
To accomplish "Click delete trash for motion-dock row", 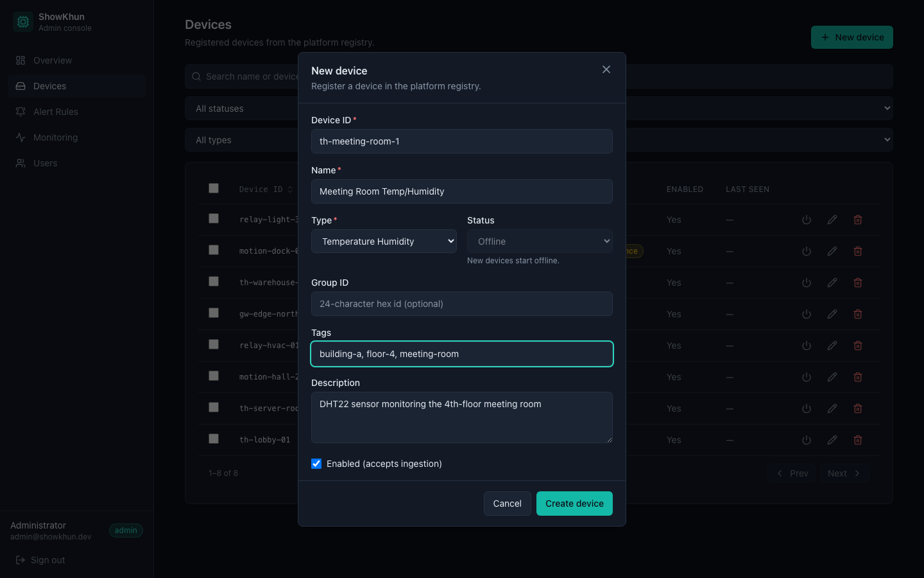I will pyautogui.click(x=858, y=251).
